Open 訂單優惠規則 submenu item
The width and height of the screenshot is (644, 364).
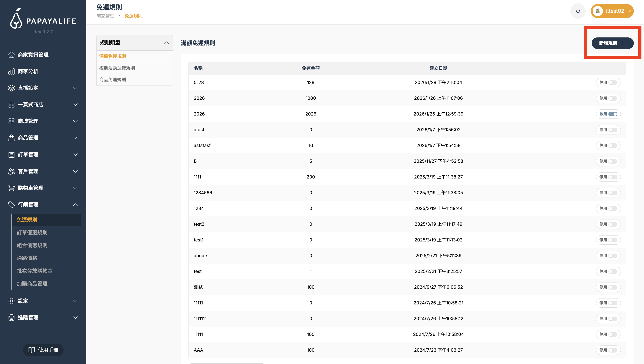click(32, 233)
